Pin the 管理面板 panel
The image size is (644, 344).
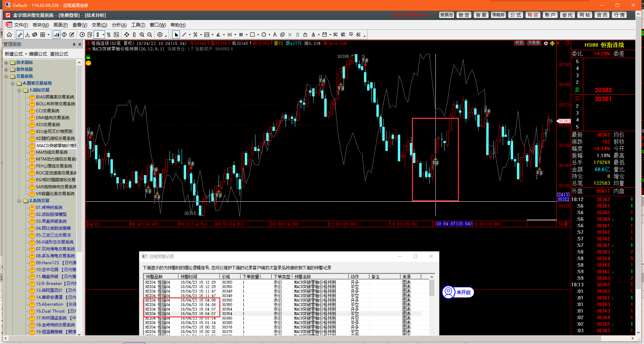pyautogui.click(x=74, y=45)
